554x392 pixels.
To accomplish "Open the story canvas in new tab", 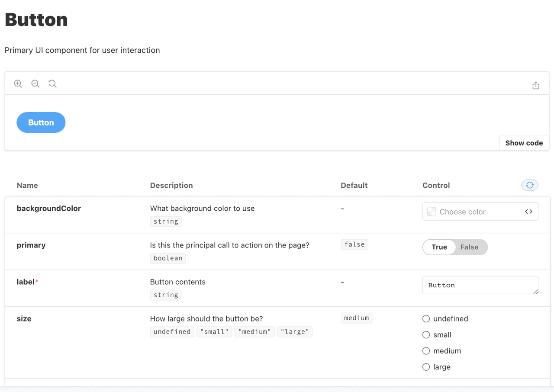I will coord(536,86).
